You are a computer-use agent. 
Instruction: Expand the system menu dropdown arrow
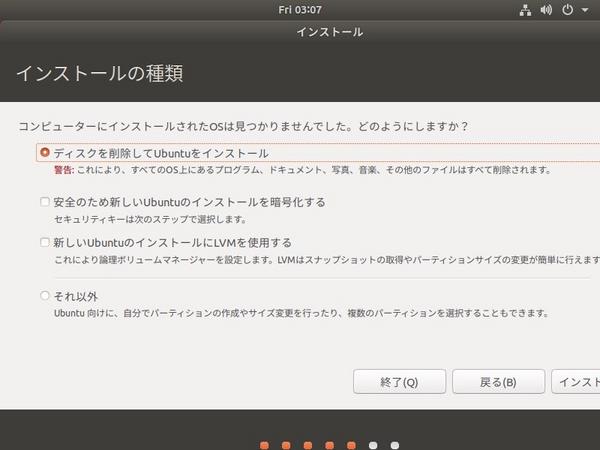585,10
